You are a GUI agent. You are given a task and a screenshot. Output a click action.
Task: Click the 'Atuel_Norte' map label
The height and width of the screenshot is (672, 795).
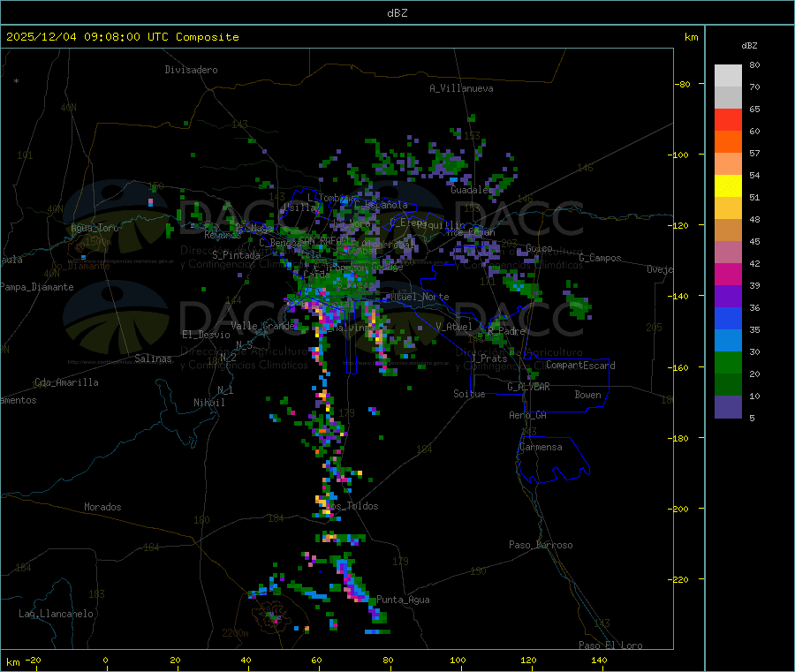pos(420,297)
